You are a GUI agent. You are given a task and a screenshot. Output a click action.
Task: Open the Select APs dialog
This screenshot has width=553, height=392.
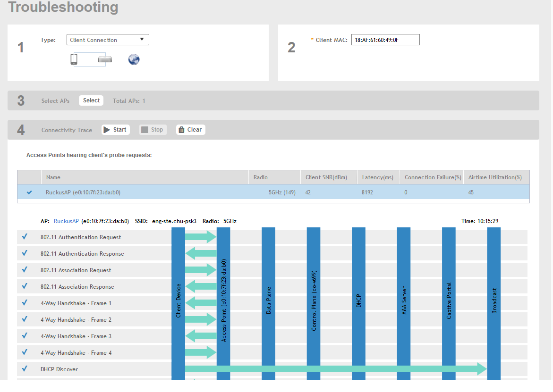91,100
